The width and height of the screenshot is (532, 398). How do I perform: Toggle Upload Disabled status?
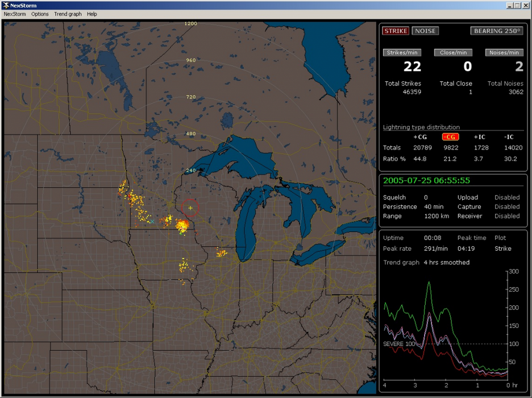tap(507, 197)
